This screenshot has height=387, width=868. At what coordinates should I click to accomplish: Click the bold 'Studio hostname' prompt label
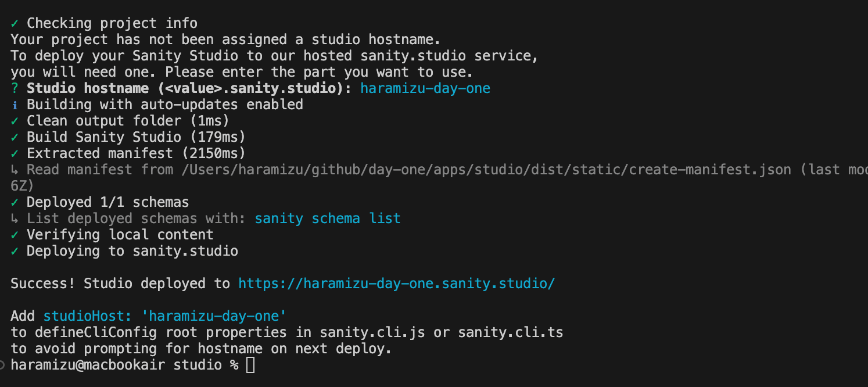88,88
